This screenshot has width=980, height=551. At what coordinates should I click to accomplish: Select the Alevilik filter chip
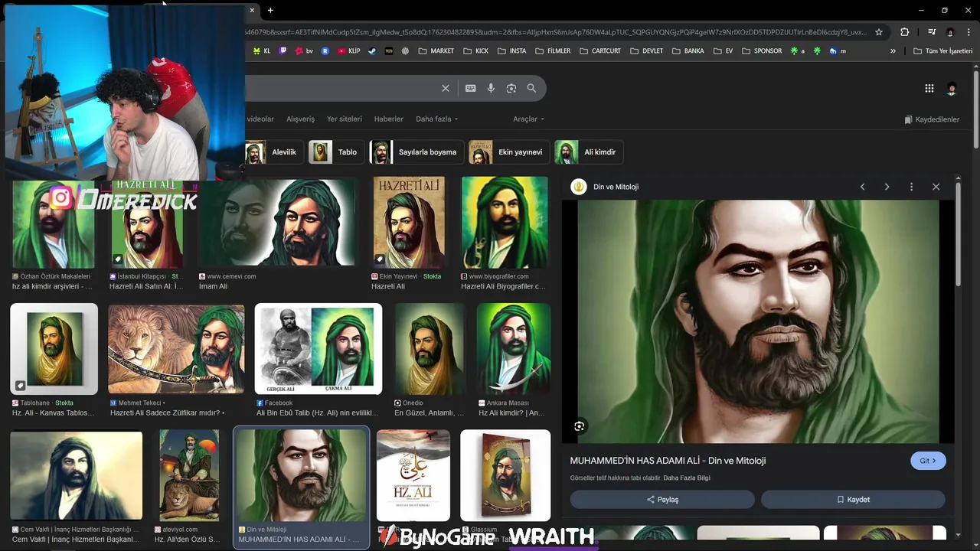coord(274,152)
